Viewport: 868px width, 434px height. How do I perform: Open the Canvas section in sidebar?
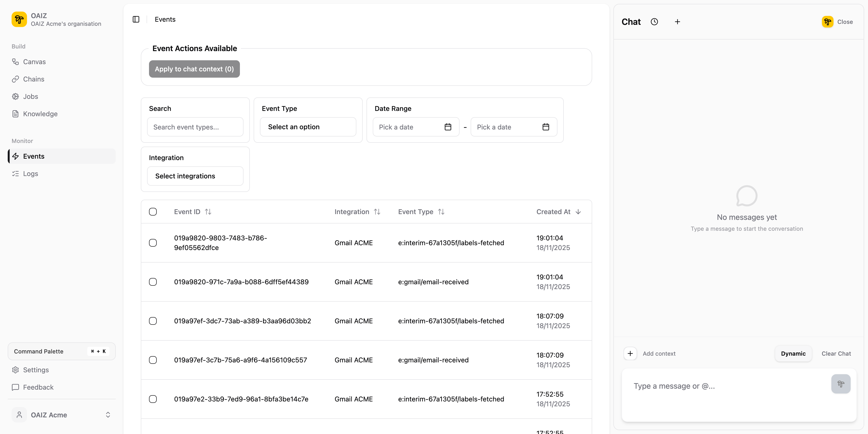click(34, 62)
